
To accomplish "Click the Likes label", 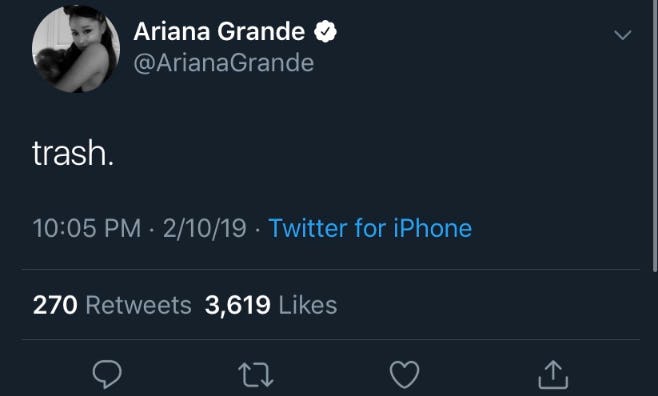I will click(308, 305).
